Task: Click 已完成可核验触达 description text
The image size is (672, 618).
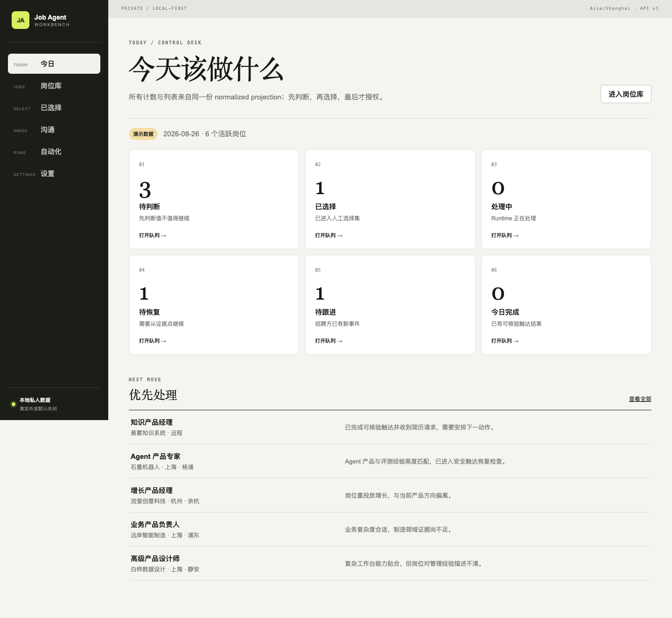Action: [420, 428]
